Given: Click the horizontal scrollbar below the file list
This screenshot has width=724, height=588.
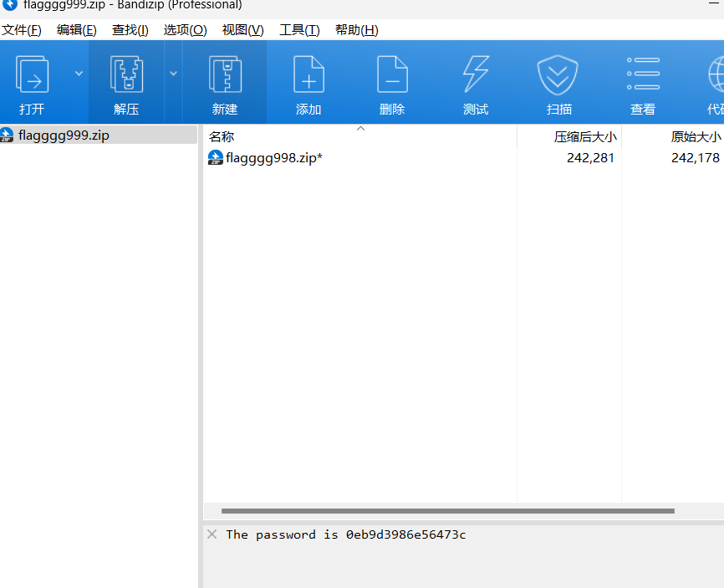Looking at the screenshot, I should [447, 511].
